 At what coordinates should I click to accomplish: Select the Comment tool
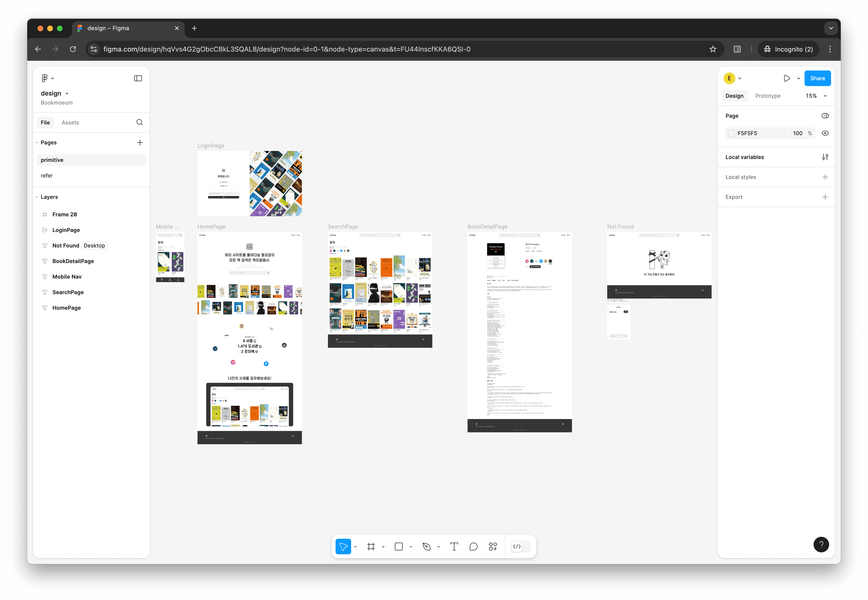coord(473,547)
